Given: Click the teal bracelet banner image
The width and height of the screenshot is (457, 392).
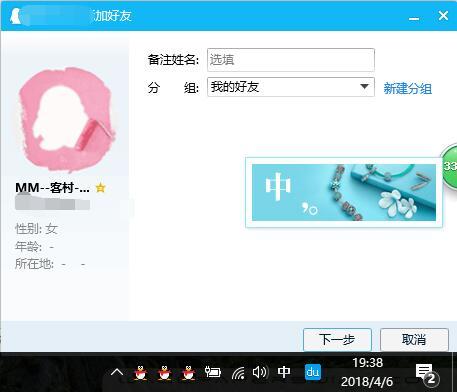Looking at the screenshot, I should (344, 192).
